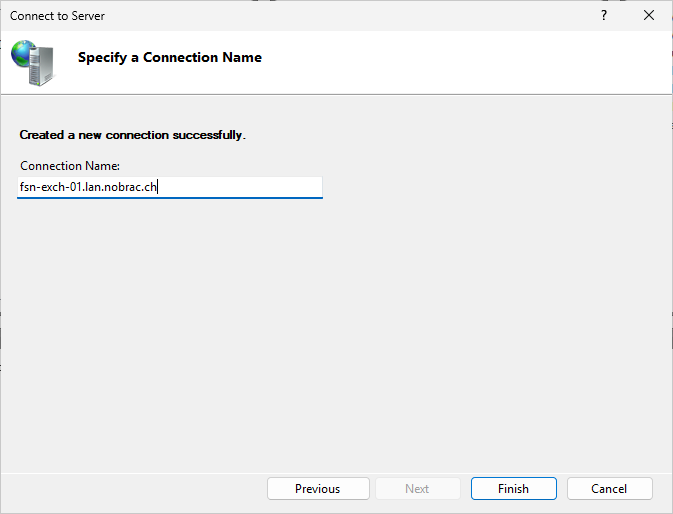
Task: Click the Finish button
Action: point(513,489)
